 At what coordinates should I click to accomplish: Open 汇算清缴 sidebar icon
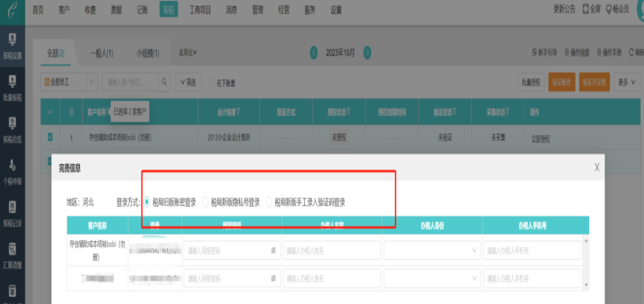pyautogui.click(x=12, y=255)
